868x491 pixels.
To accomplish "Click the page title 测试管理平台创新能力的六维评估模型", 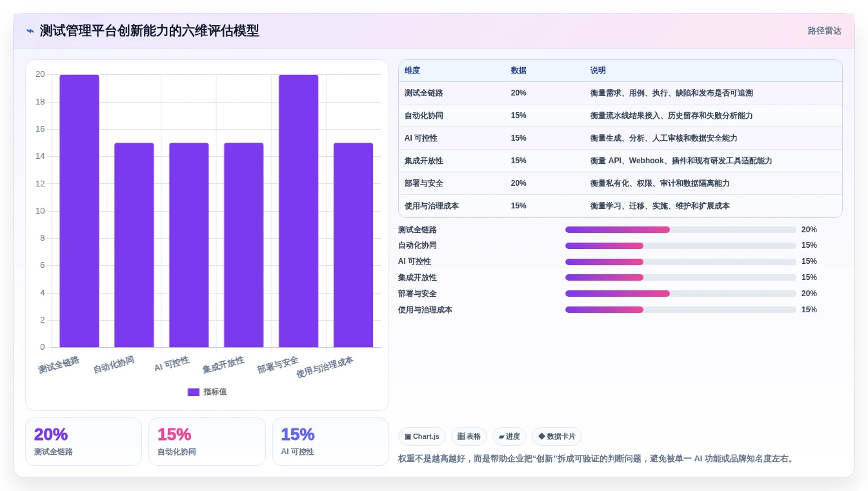I will [150, 31].
